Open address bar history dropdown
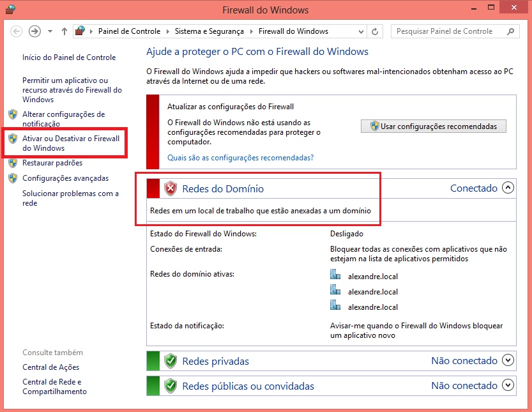 (x=361, y=31)
